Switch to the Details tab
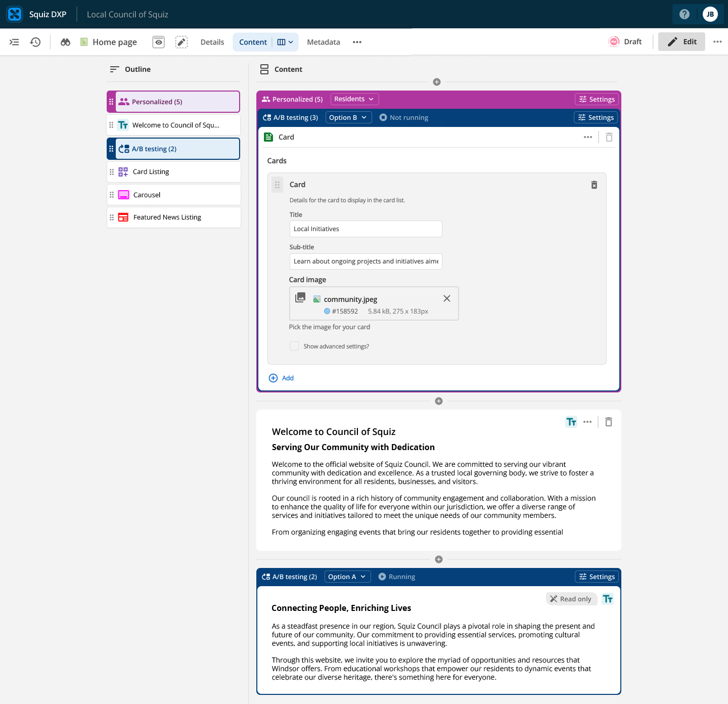This screenshot has height=704, width=728. [x=212, y=42]
